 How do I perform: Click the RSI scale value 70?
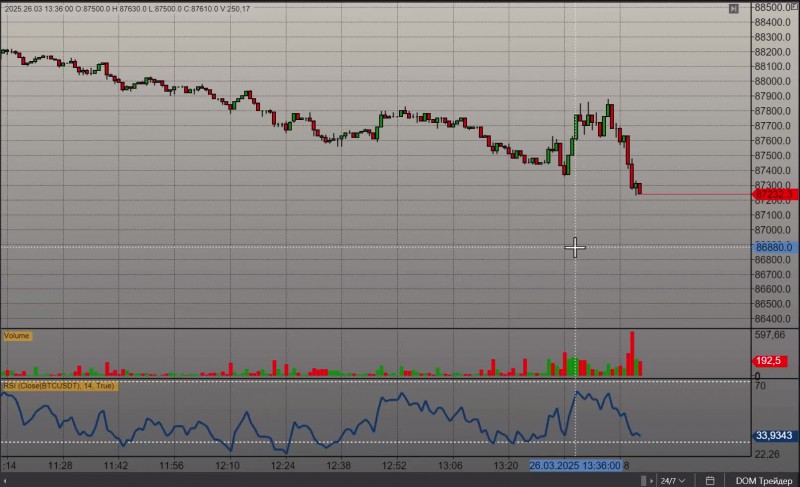[x=760, y=386]
